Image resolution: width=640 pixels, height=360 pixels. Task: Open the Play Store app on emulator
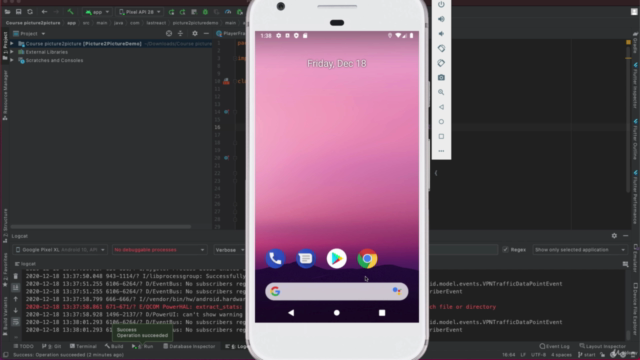click(x=337, y=258)
